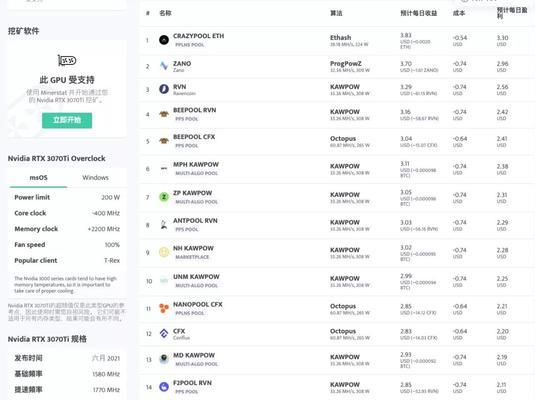Click the MD KAWPOW pool icon

click(x=164, y=359)
